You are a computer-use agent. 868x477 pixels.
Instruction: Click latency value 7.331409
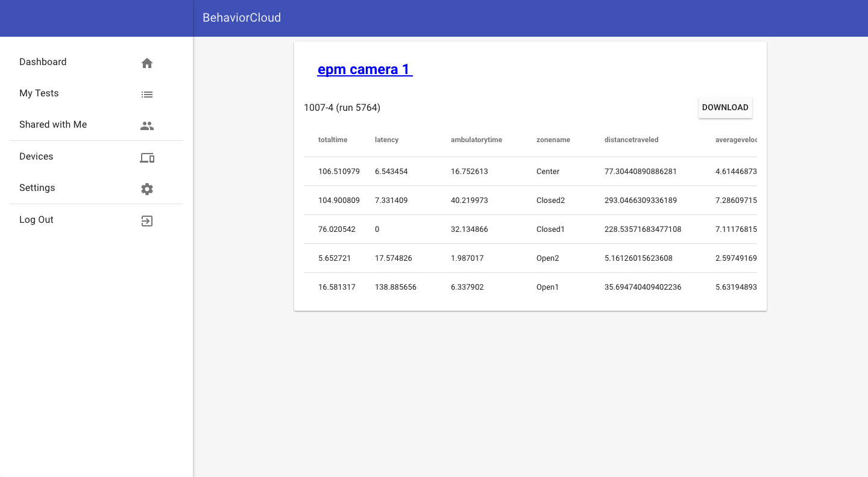click(x=391, y=201)
